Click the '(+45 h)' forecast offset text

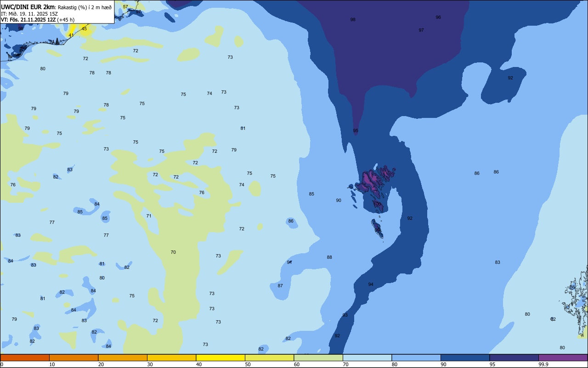click(66, 20)
